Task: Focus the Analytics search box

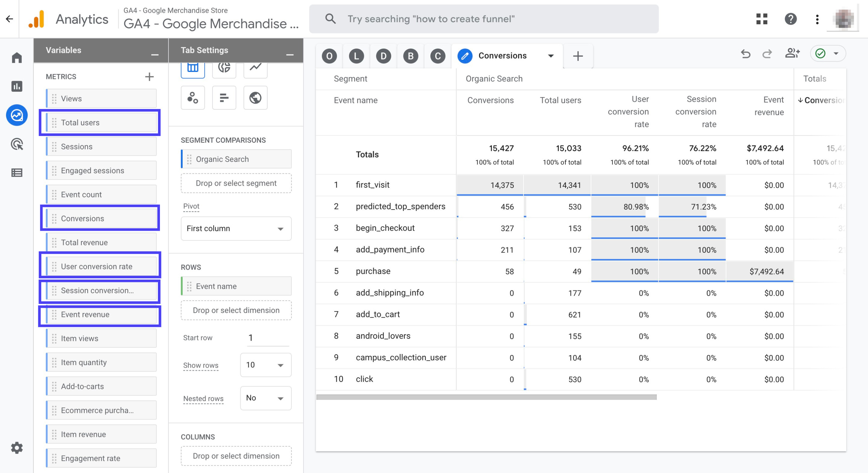Action: pos(483,19)
